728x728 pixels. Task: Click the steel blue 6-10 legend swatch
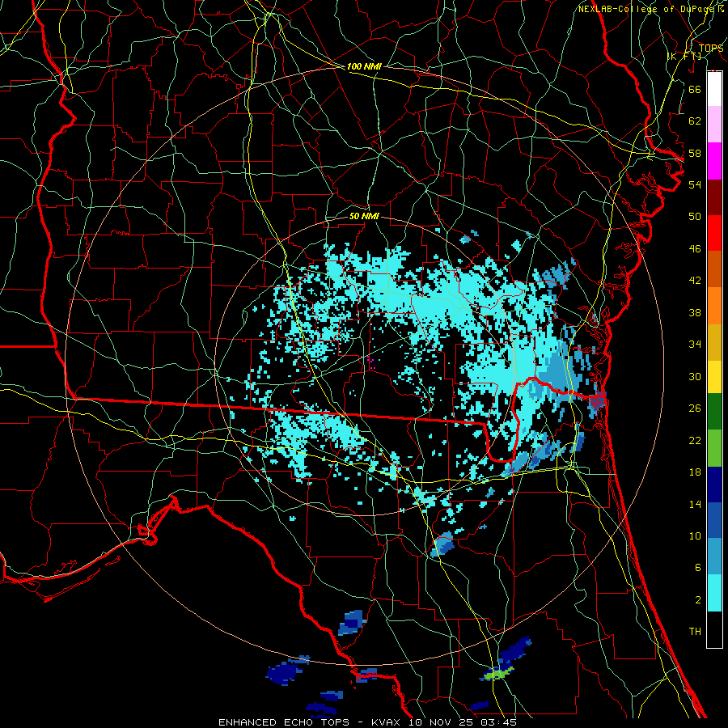tap(714, 557)
